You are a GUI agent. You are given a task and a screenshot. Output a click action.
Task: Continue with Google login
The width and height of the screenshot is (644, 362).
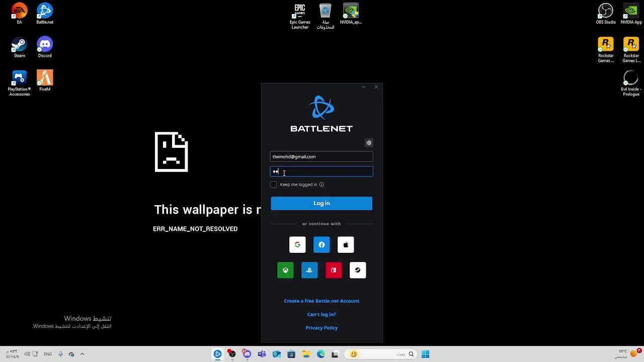[297, 245]
